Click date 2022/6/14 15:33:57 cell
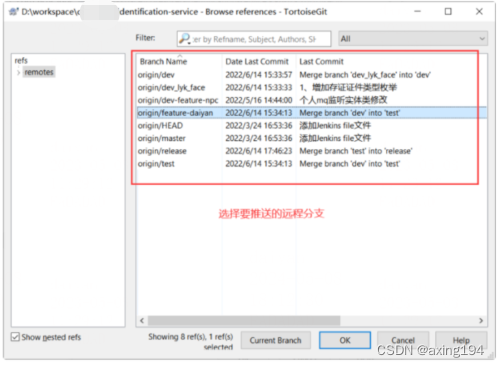The width and height of the screenshot is (499, 367). click(259, 75)
